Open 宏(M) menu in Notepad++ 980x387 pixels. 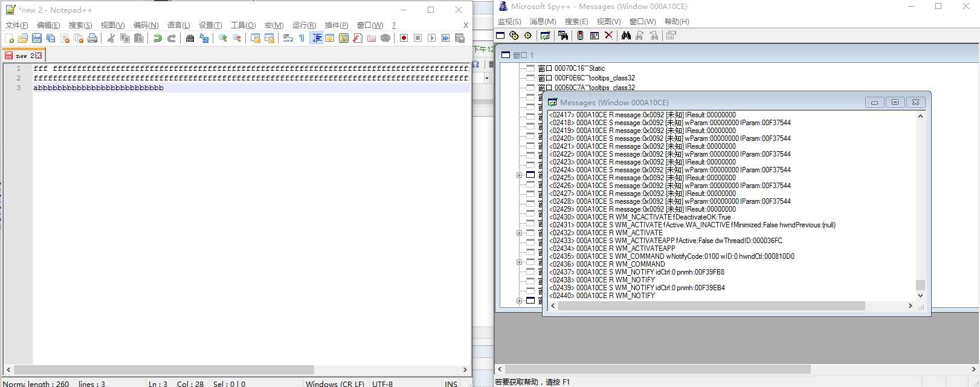pos(274,25)
